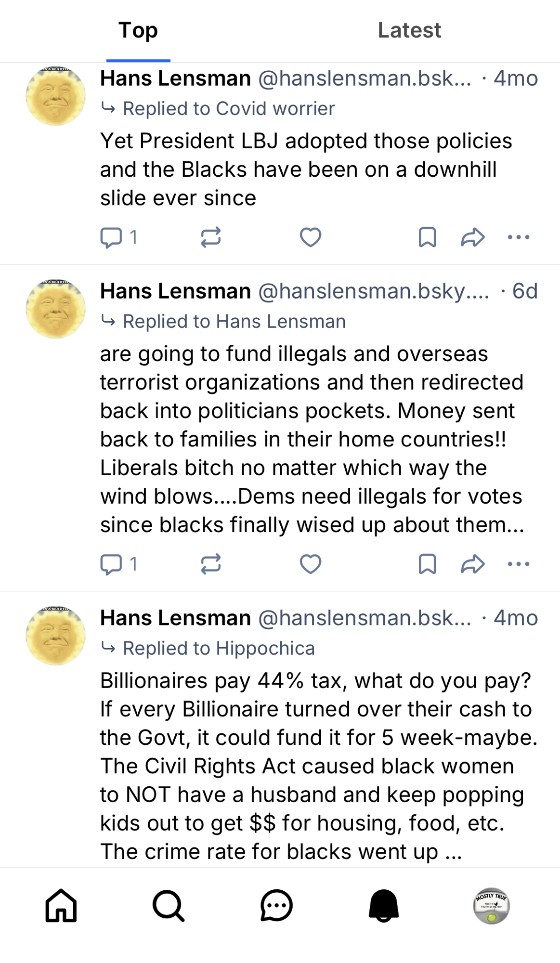Like the LBJ policies post
Image resolution: width=560 pixels, height=963 pixels.
click(311, 237)
